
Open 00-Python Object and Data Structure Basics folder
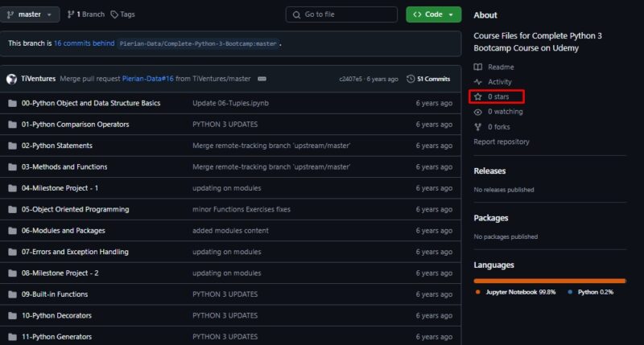tap(91, 103)
